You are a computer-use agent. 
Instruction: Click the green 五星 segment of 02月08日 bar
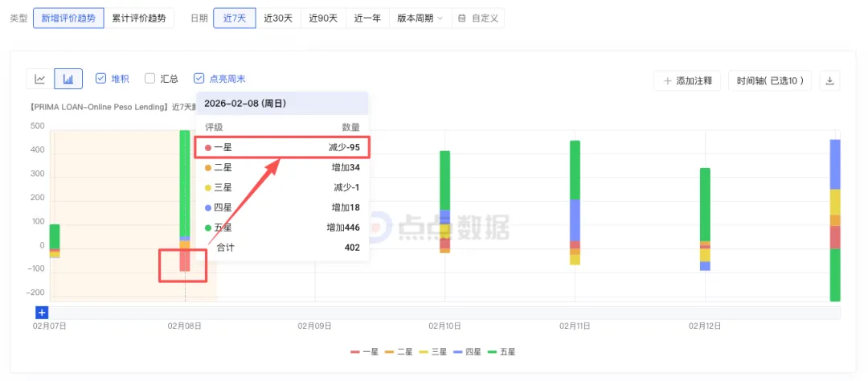[185, 182]
